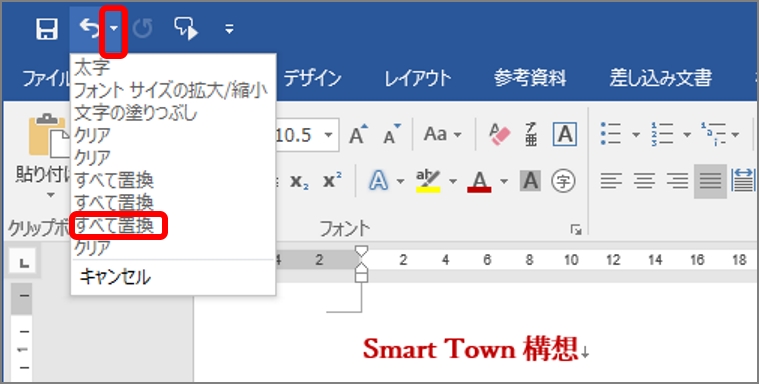This screenshot has width=759, height=384.
Task: Click the multilevel list icon
Action: [x=713, y=134]
